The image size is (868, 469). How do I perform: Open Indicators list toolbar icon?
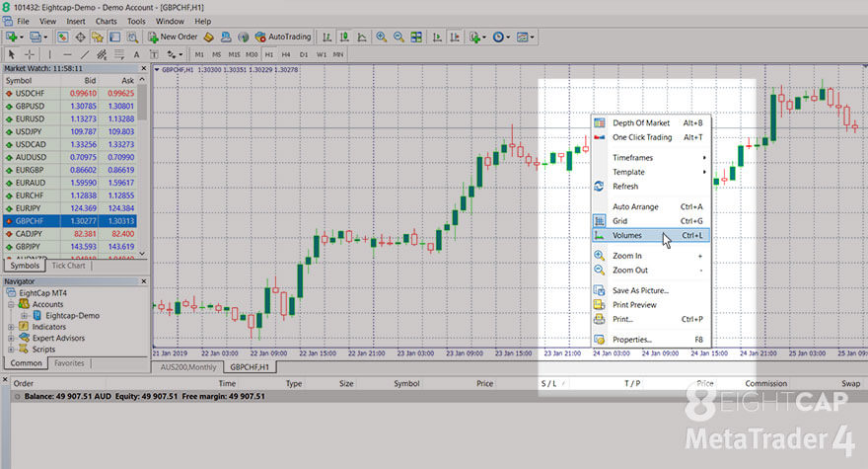coord(476,38)
